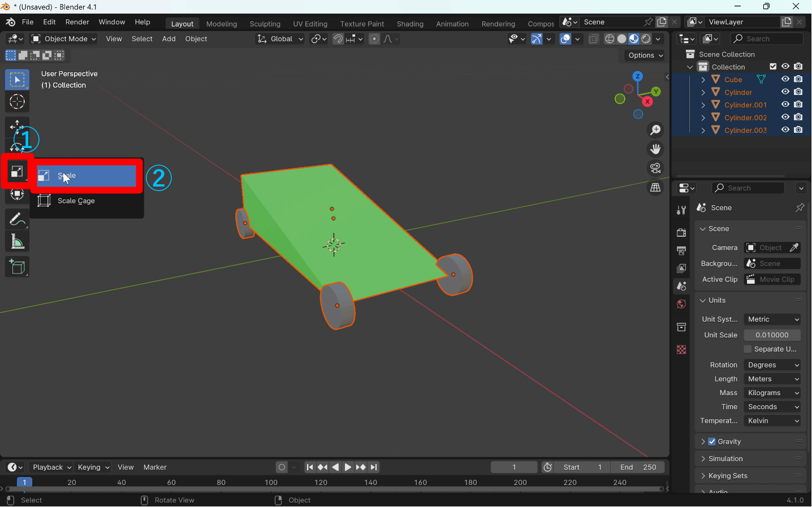The height and width of the screenshot is (507, 812).
Task: Jump to the first frame
Action: pos(310,467)
